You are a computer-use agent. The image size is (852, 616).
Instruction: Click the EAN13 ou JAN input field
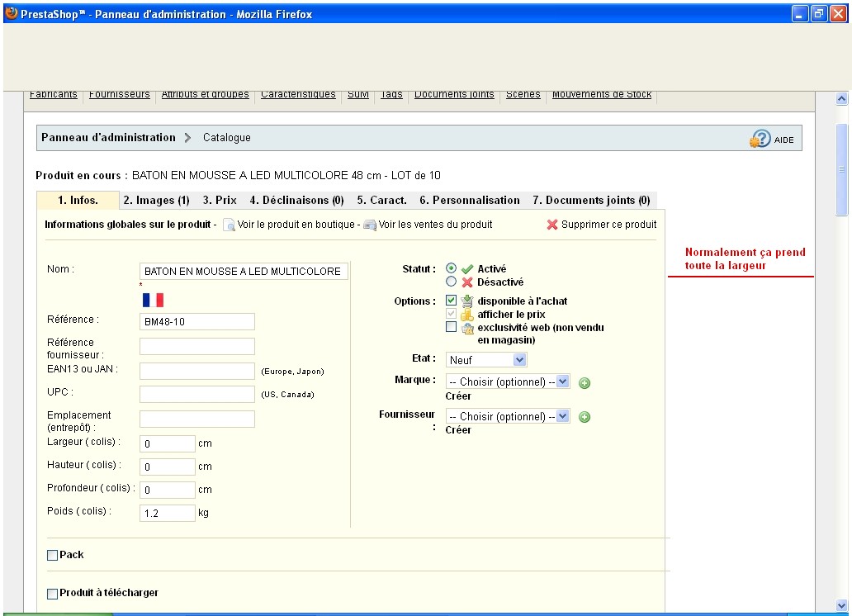coord(196,372)
